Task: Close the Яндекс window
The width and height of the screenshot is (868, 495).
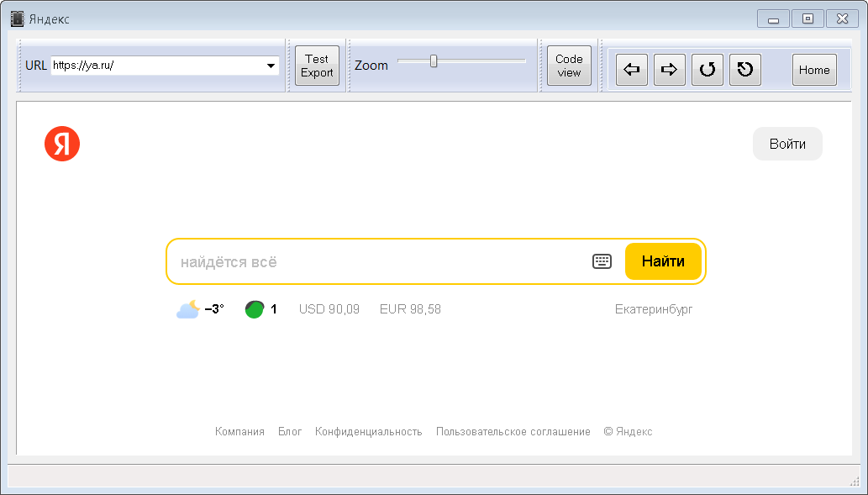Action: click(842, 18)
